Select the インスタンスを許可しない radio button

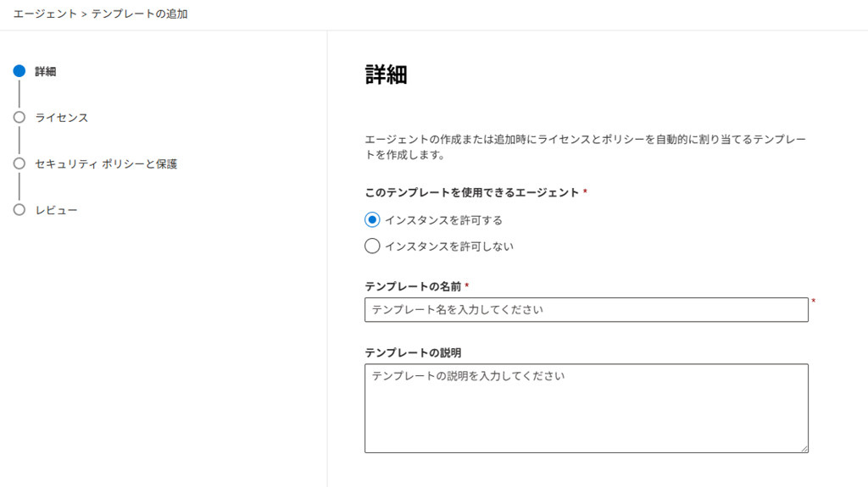point(372,246)
